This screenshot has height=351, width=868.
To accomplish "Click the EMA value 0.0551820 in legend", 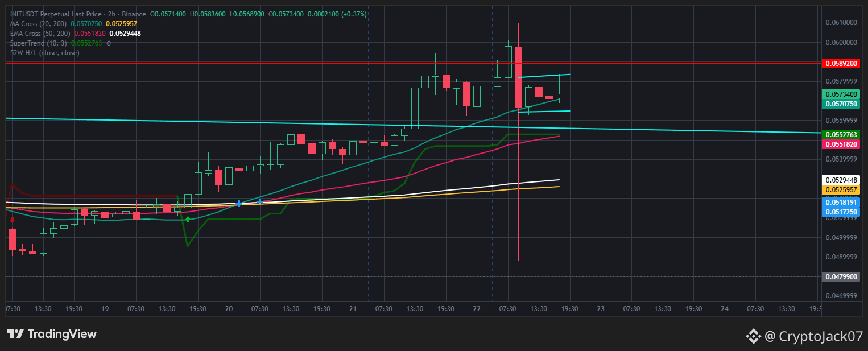I will point(90,33).
